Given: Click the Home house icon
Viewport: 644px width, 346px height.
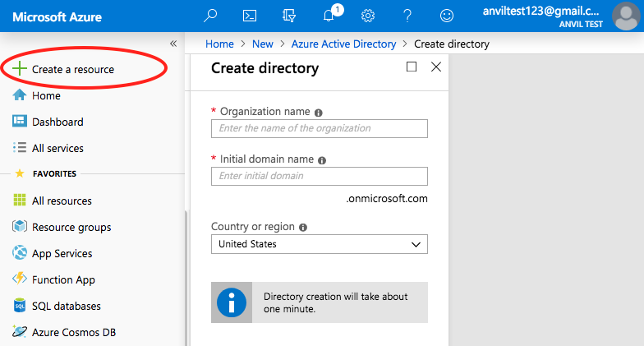Looking at the screenshot, I should 20,95.
